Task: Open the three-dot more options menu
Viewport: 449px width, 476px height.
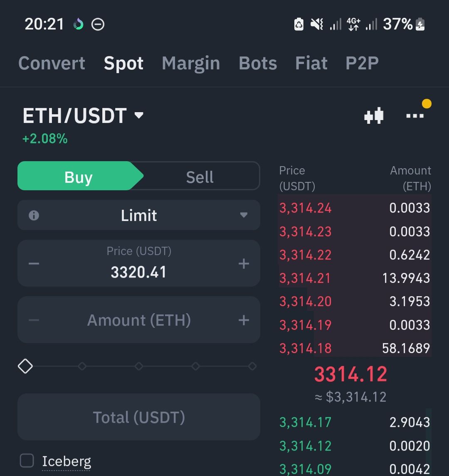Action: click(x=414, y=115)
